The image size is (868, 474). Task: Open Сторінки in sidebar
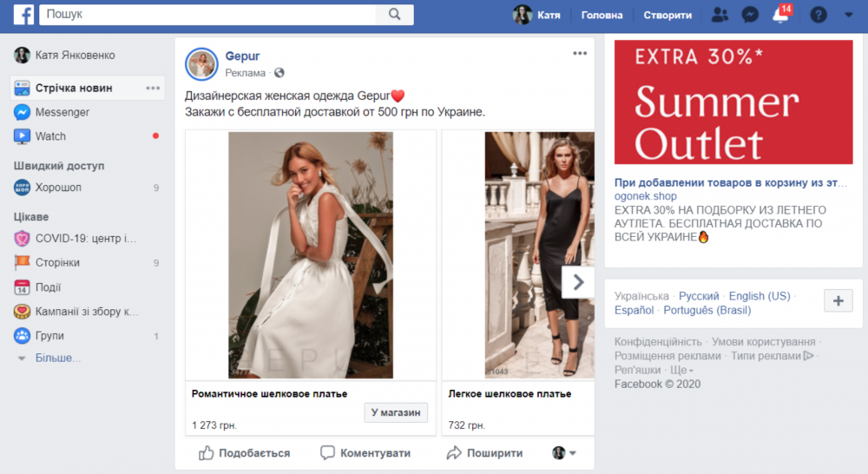[47, 263]
